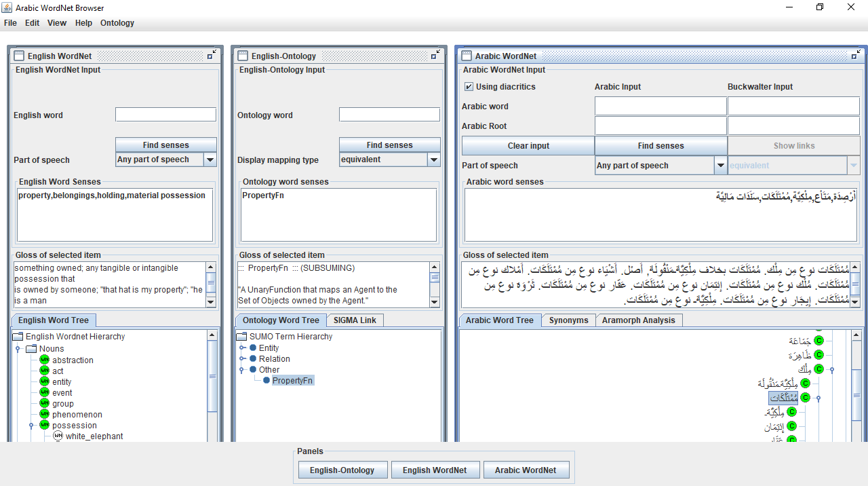Viewport: 868px width, 486px height.
Task: Click the Arabic WordNet frame title icon
Action: click(x=467, y=56)
